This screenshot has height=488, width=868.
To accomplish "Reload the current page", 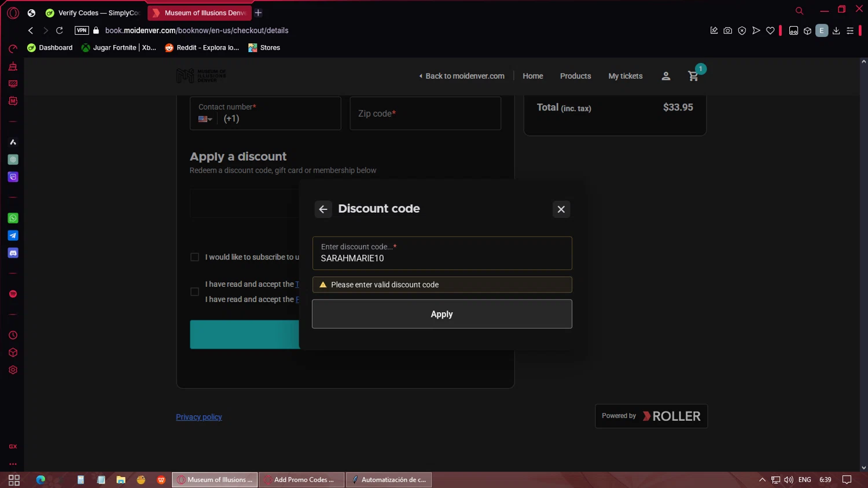I will click(x=59, y=31).
